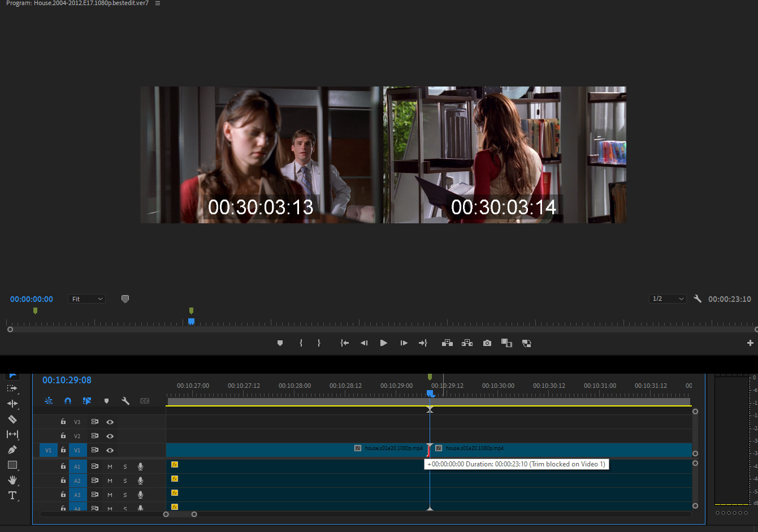Toggle nest sequence insert mode
Image resolution: width=758 pixels, height=532 pixels.
coord(49,401)
